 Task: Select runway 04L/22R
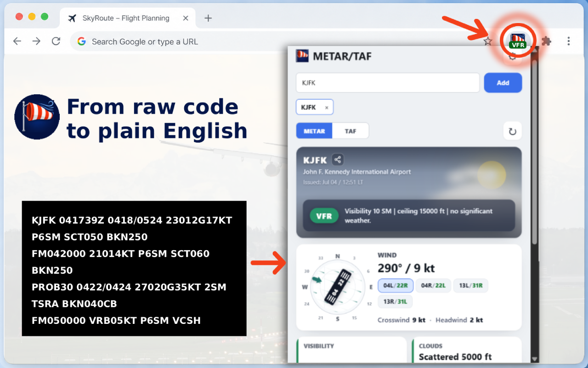pyautogui.click(x=396, y=286)
